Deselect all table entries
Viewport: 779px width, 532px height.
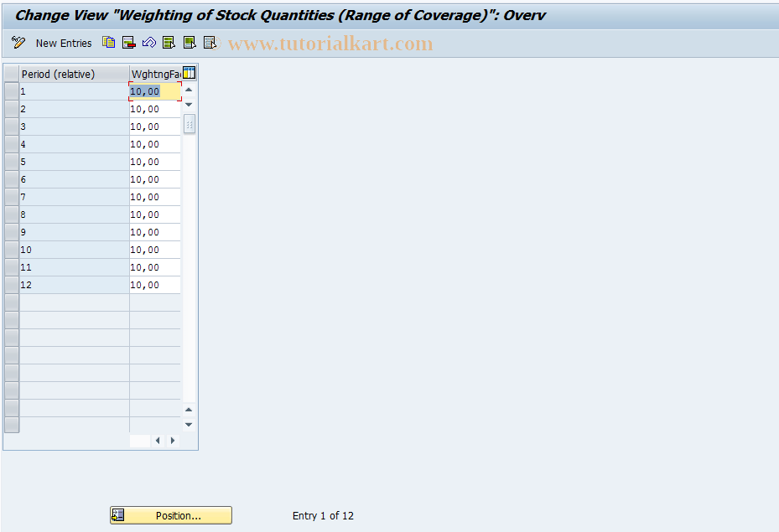coord(209,43)
